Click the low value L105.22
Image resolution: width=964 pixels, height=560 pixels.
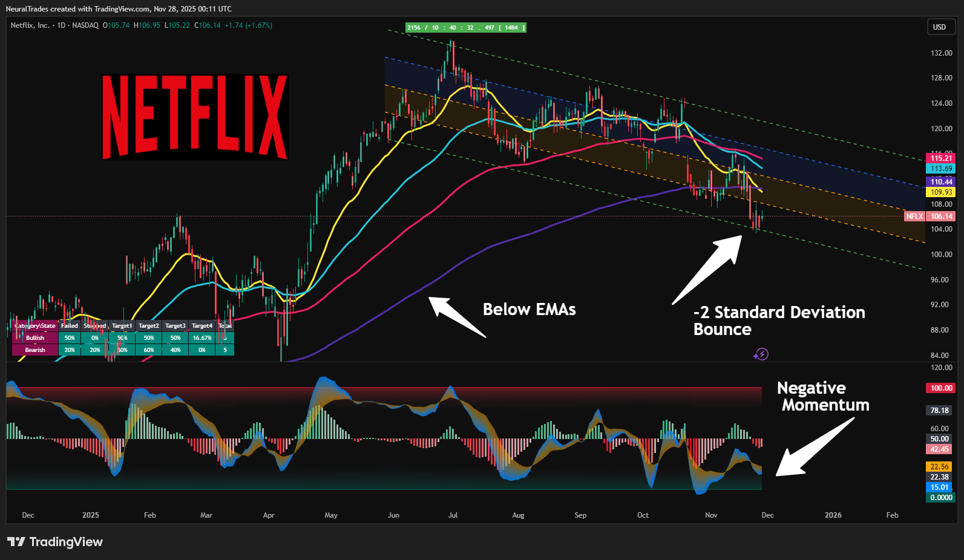(177, 25)
